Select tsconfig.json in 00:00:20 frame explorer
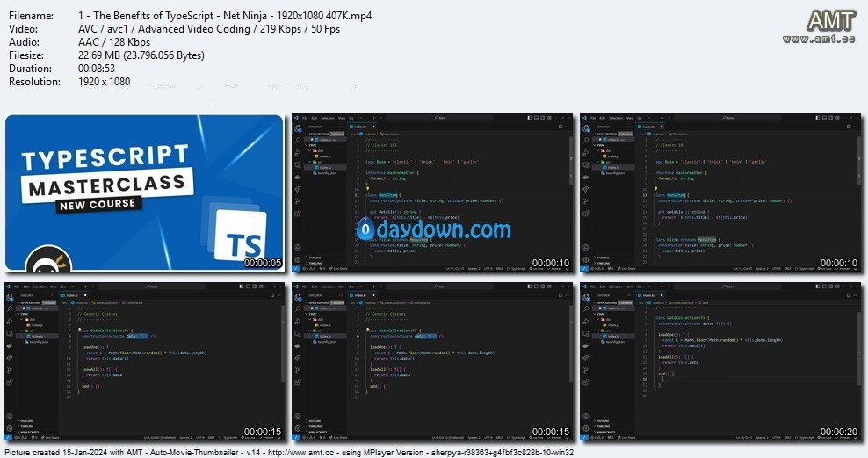 pos(614,342)
